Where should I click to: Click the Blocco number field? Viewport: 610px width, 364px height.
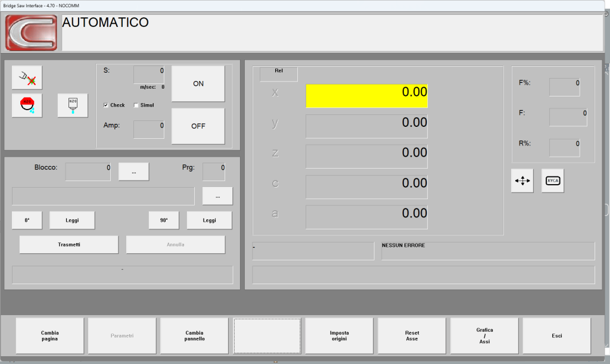(x=88, y=172)
